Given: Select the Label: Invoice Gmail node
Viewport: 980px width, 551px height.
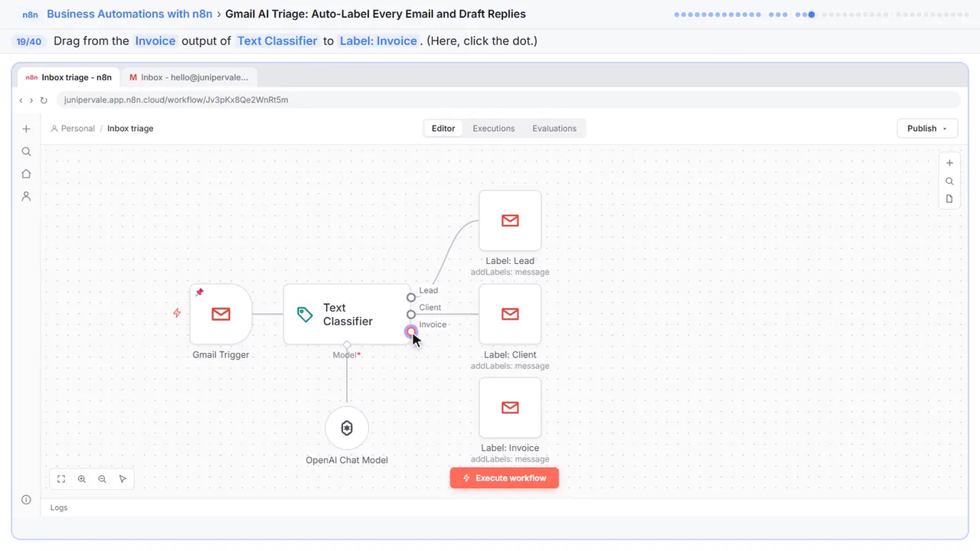Looking at the screenshot, I should 510,408.
